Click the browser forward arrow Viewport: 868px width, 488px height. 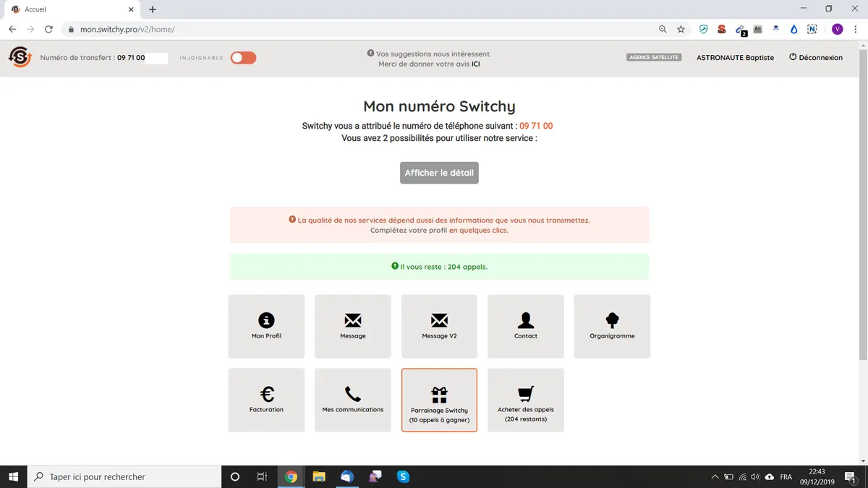(x=30, y=30)
